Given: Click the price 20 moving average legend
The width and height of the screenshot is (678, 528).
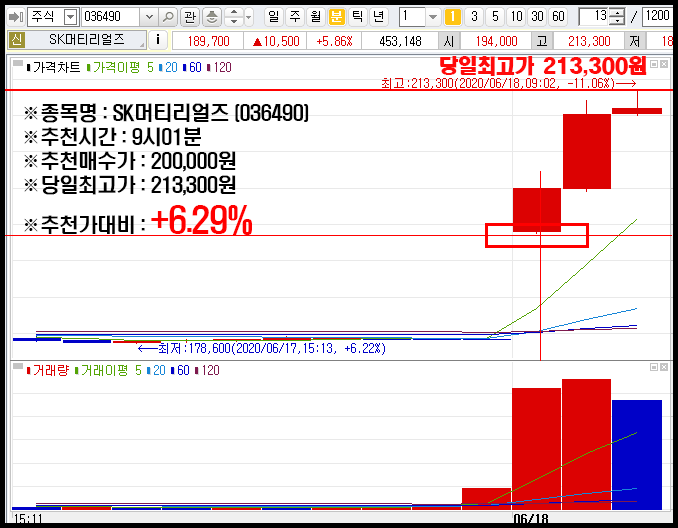Looking at the screenshot, I should pos(169,67).
